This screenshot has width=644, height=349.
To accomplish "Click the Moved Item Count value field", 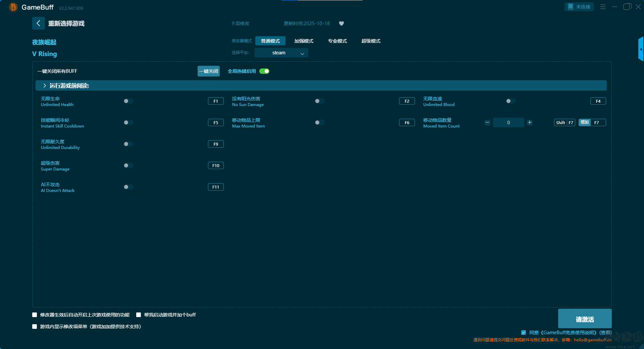I will 508,122.
